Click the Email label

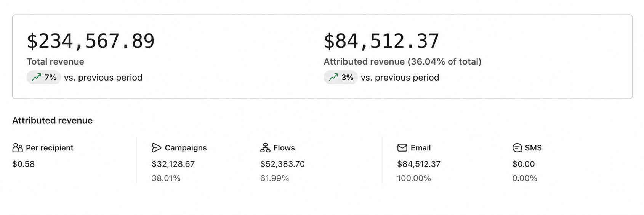[421, 148]
